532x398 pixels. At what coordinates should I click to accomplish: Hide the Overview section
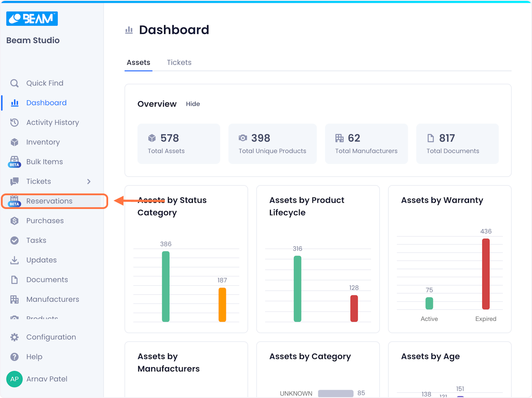pyautogui.click(x=193, y=104)
